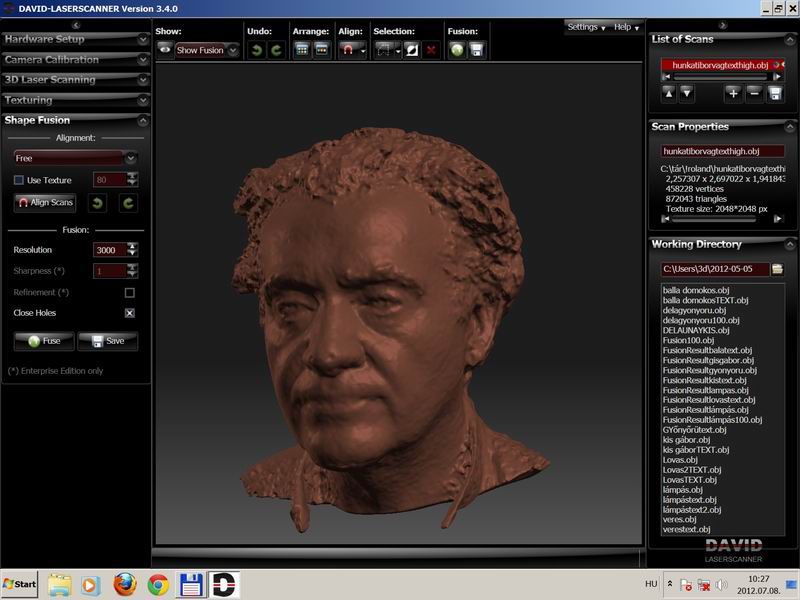Image resolution: width=800 pixels, height=600 pixels.
Task: Click the redo arrow in the top toolbar
Action: click(275, 49)
